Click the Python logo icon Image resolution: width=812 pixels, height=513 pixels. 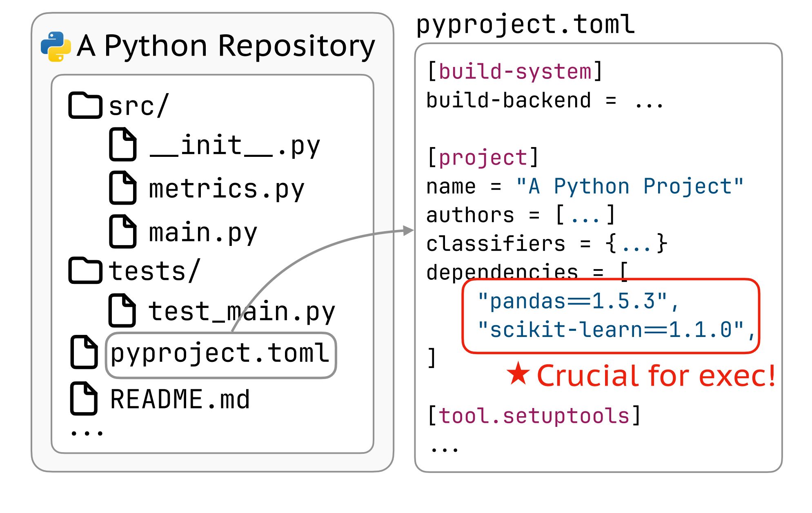[56, 47]
